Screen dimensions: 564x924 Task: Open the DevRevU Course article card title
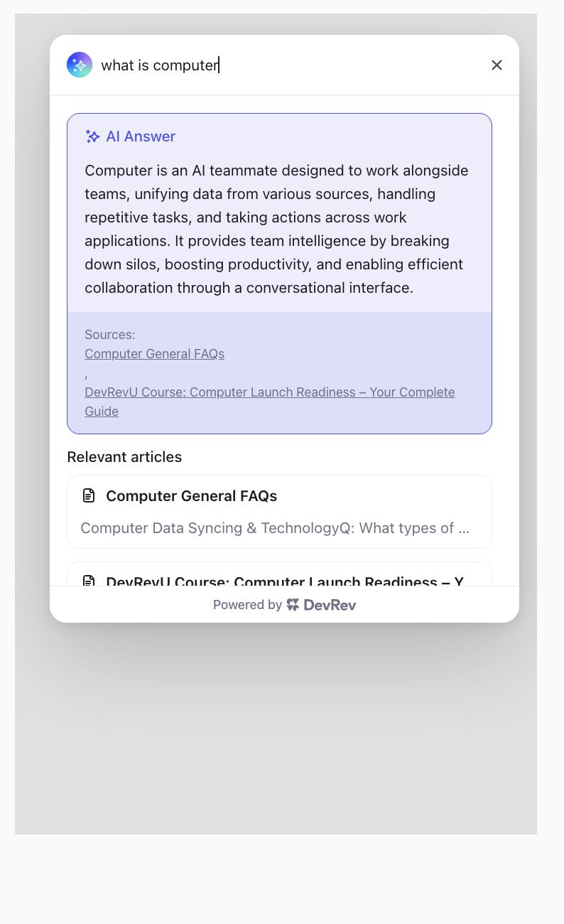285,580
